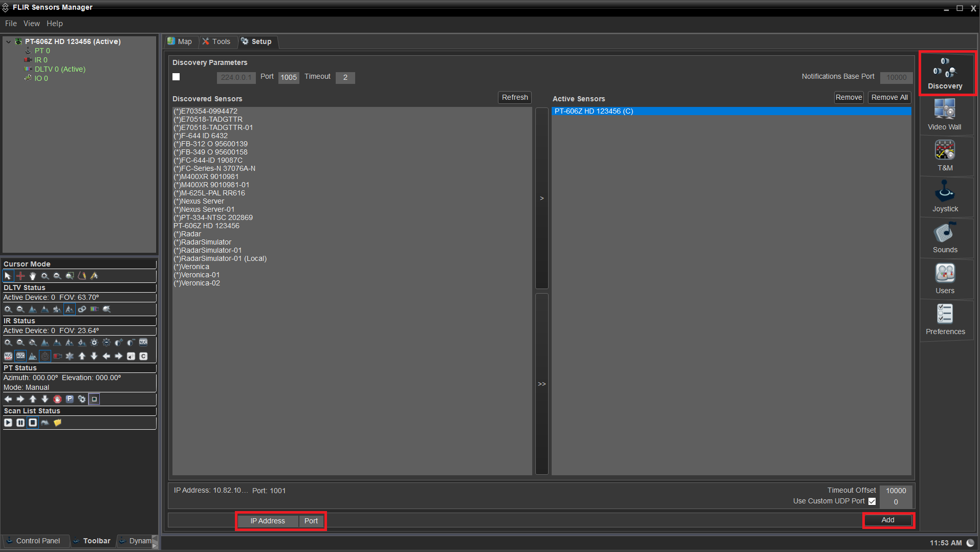Screen dimensions: 980x552
Task: Click the scan list skip arrow icon
Action: tap(45, 423)
